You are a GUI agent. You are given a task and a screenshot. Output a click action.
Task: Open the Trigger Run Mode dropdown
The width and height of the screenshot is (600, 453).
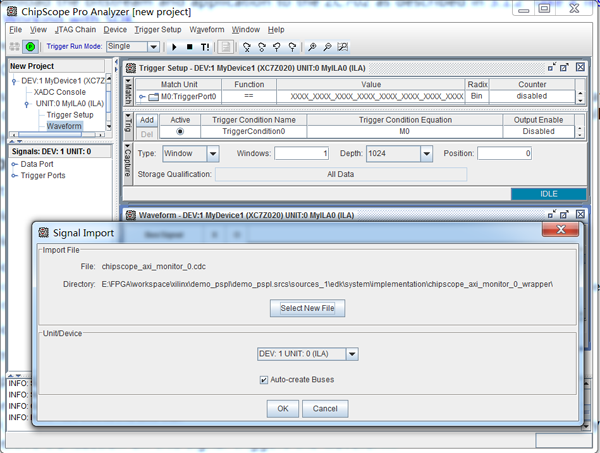pos(153,47)
